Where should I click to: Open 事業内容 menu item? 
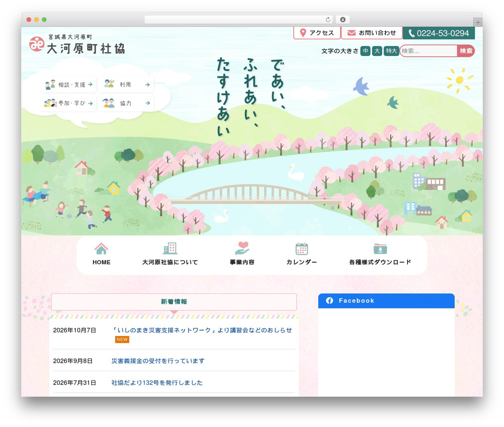[242, 262]
